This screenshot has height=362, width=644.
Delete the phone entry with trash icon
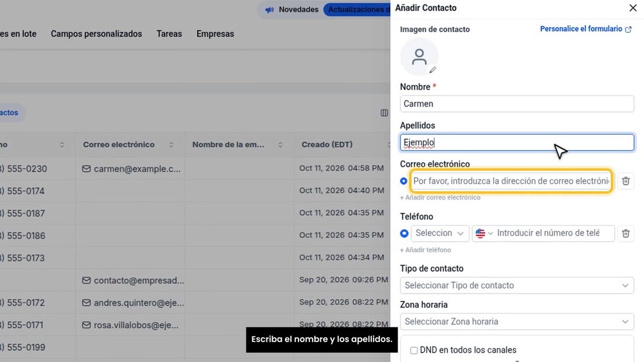(625, 233)
